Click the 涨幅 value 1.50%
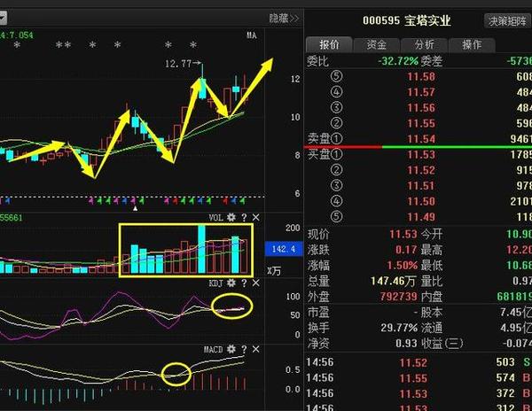 pos(402,266)
